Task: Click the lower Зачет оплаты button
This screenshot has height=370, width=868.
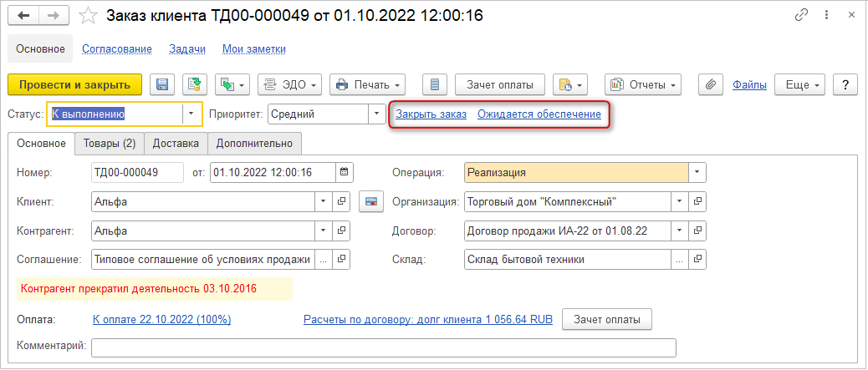Action: coord(607,320)
